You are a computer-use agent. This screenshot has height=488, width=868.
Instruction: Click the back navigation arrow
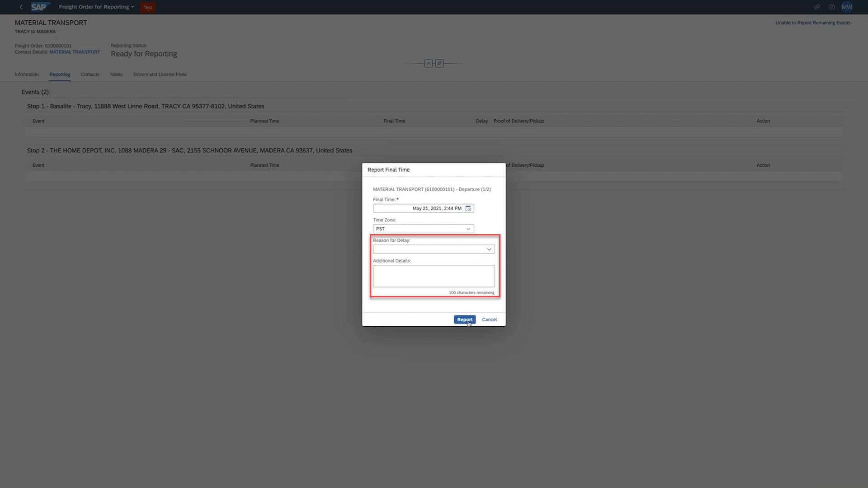tap(21, 7)
